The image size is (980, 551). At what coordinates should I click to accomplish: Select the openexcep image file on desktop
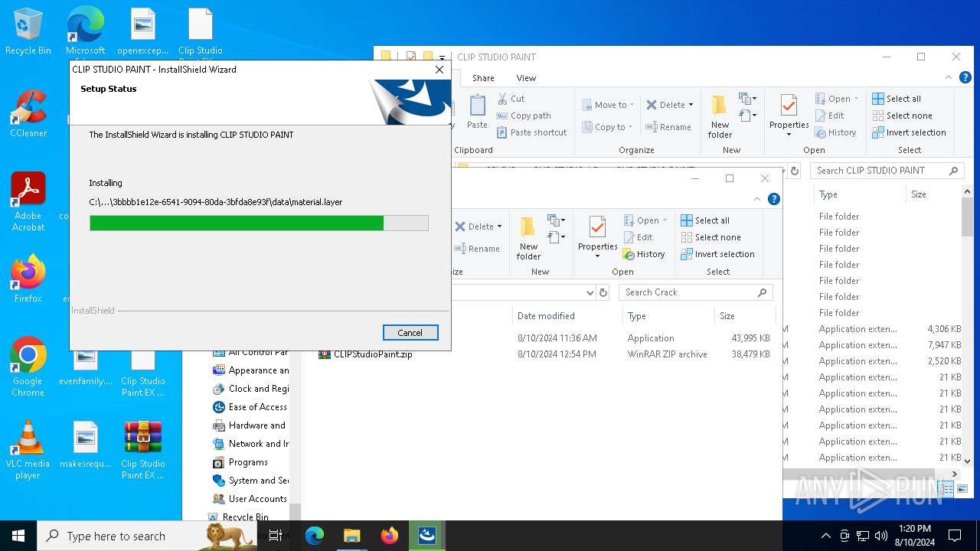(143, 31)
